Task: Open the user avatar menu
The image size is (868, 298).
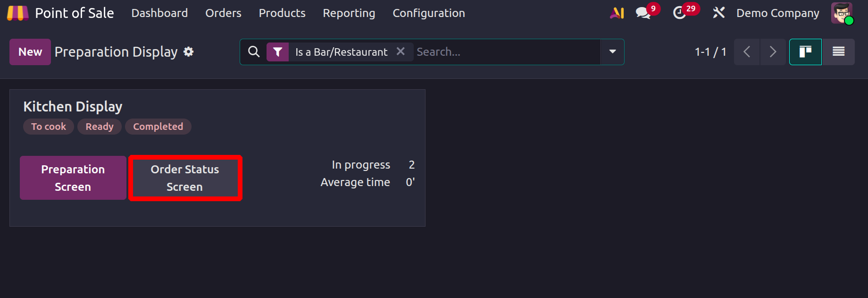Action: coord(842,13)
